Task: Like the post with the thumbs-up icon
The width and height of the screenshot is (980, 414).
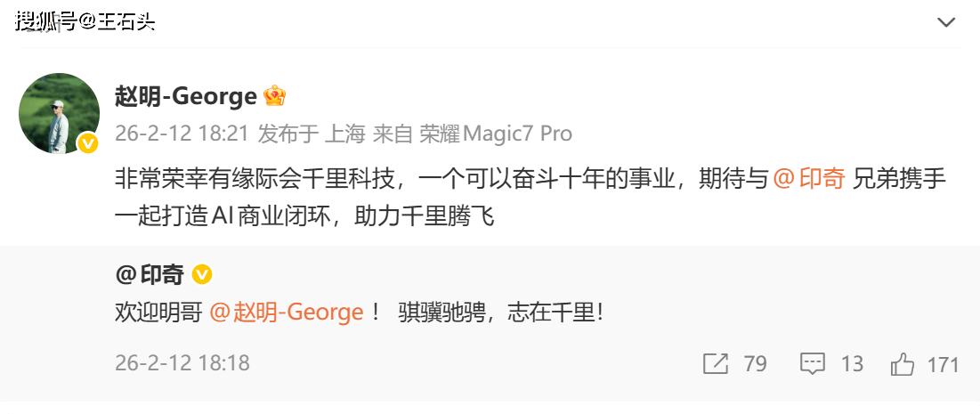Action: 903,364
